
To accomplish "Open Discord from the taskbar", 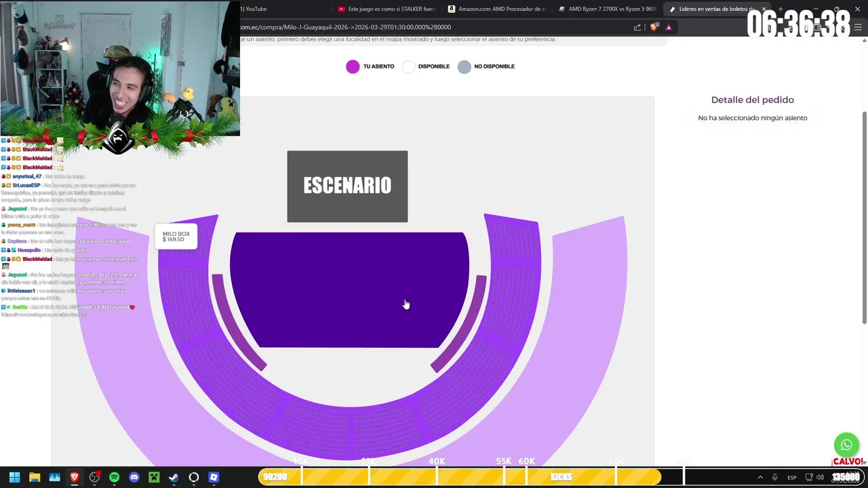I will (x=134, y=477).
